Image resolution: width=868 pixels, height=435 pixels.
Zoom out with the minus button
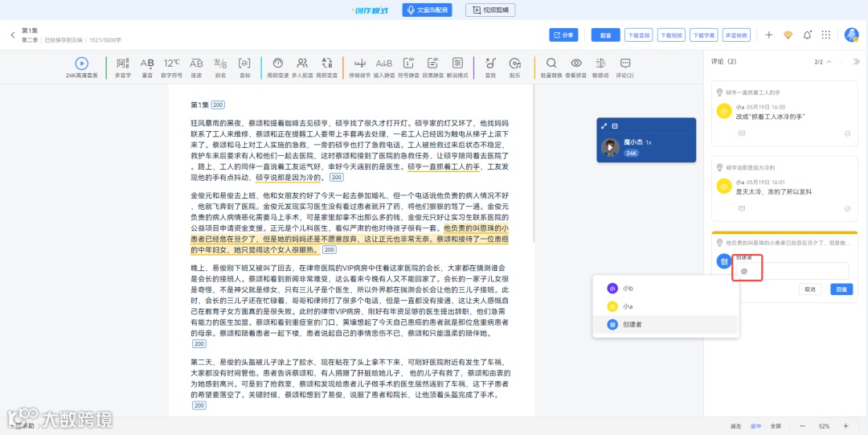802,426
